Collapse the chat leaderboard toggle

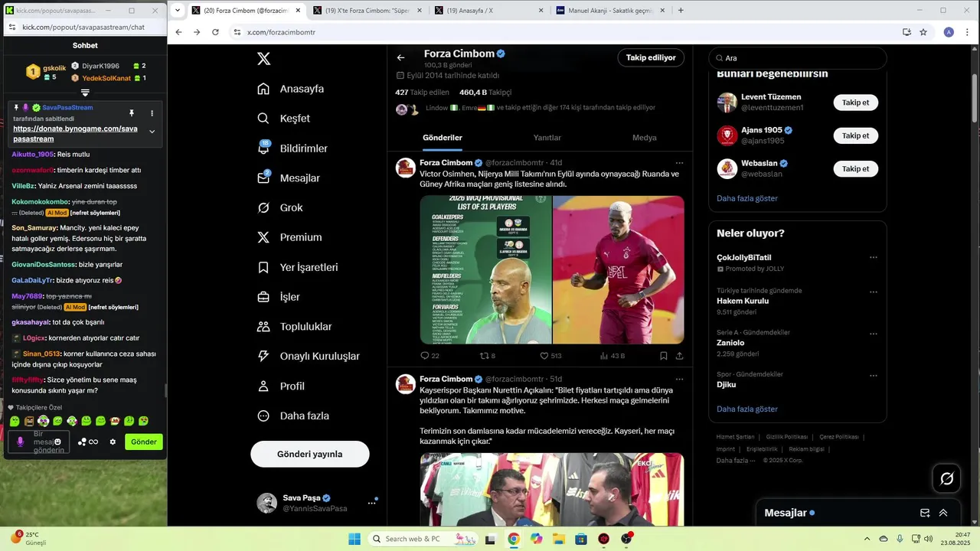[85, 93]
